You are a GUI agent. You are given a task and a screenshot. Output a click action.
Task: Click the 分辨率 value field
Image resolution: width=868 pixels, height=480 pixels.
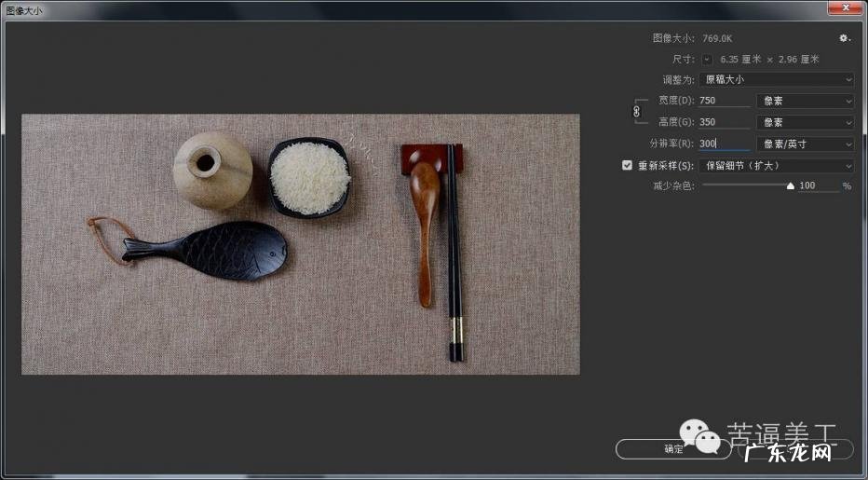tap(724, 144)
